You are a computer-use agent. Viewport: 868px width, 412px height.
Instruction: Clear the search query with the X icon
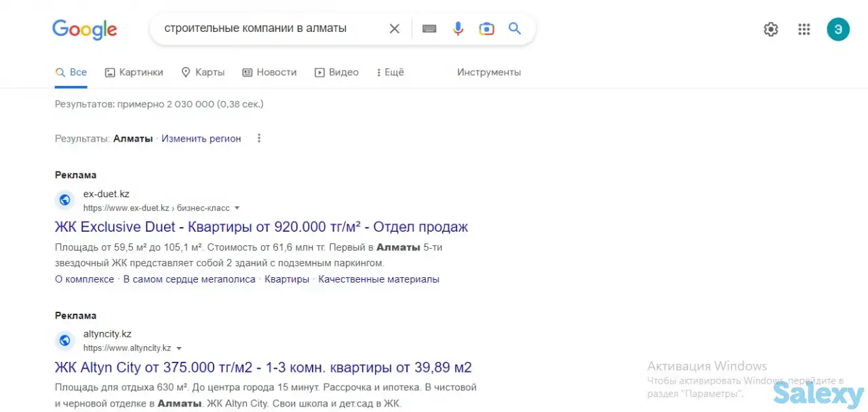(395, 28)
